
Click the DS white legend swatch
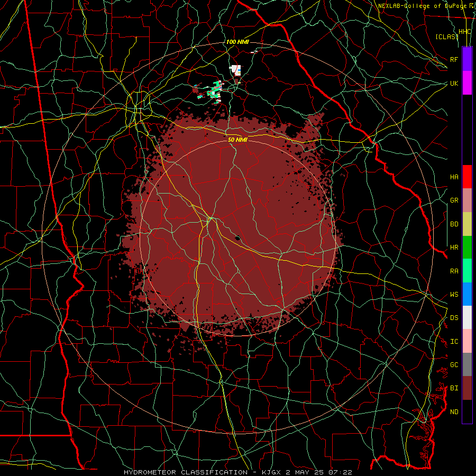[467, 317]
